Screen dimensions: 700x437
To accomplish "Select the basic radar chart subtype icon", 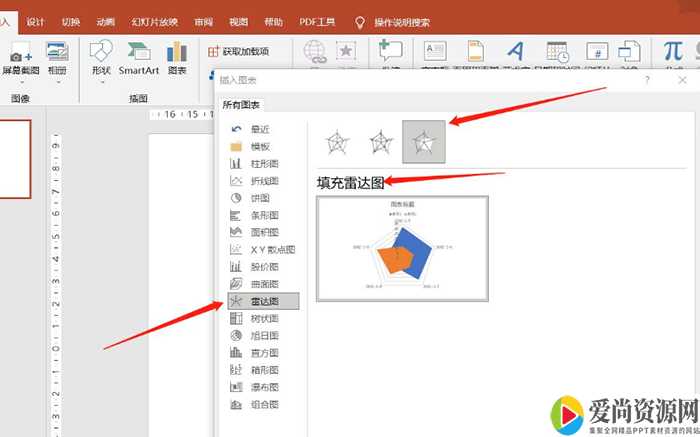I will coord(338,141).
